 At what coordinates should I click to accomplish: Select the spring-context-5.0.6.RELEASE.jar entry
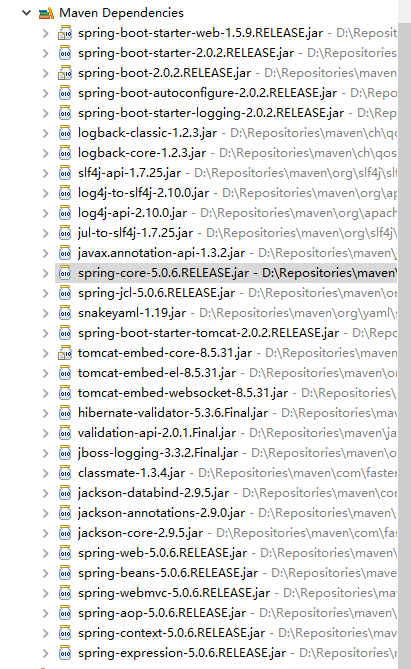[171, 633]
